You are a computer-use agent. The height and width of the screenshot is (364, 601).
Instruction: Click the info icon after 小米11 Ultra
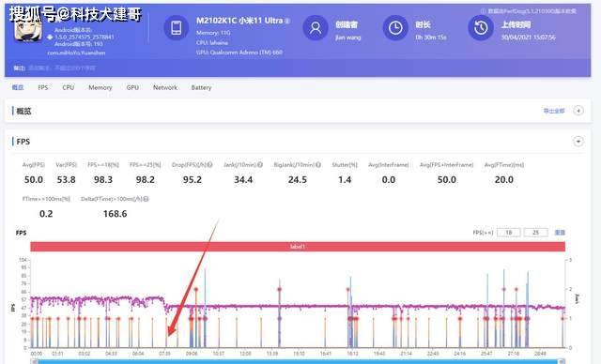287,21
